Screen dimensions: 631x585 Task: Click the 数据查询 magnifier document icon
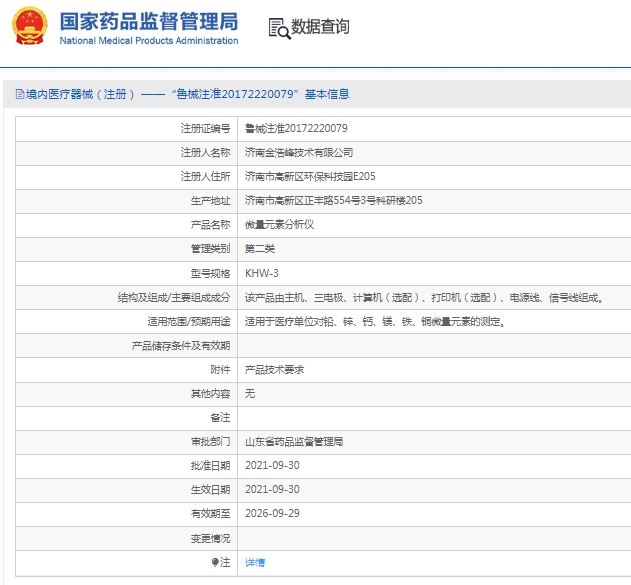tap(279, 29)
